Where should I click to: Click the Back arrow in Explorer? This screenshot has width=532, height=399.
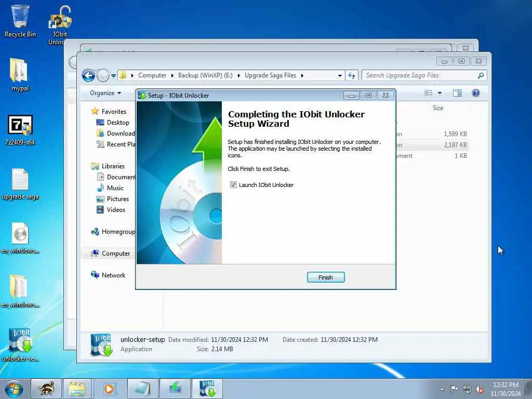click(88, 75)
